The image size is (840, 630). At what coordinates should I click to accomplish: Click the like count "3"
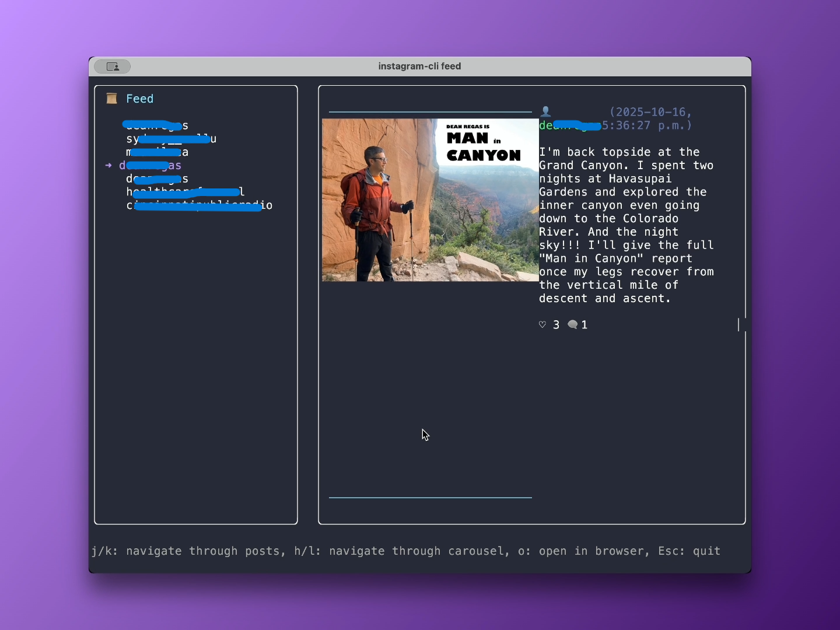coord(555,325)
